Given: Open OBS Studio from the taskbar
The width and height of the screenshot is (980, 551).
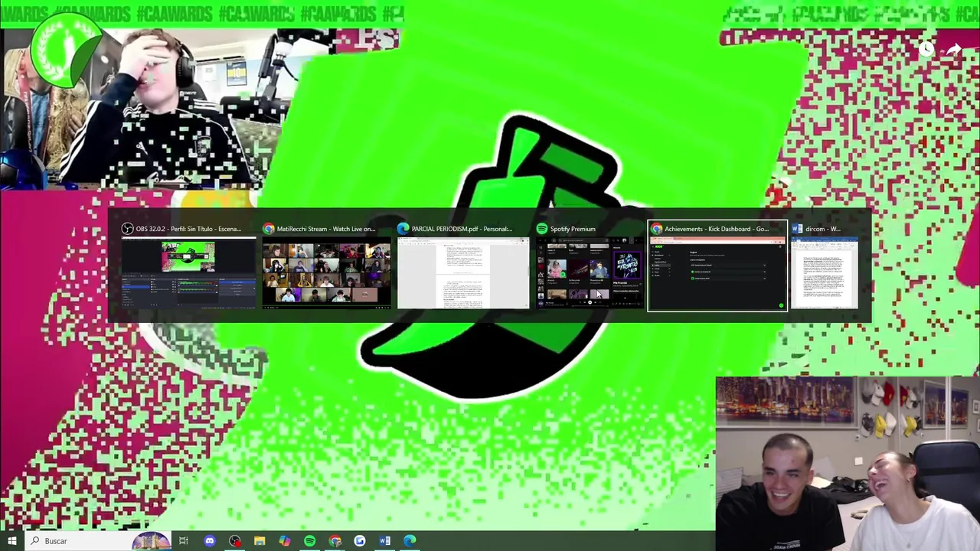Looking at the screenshot, I should (x=234, y=541).
